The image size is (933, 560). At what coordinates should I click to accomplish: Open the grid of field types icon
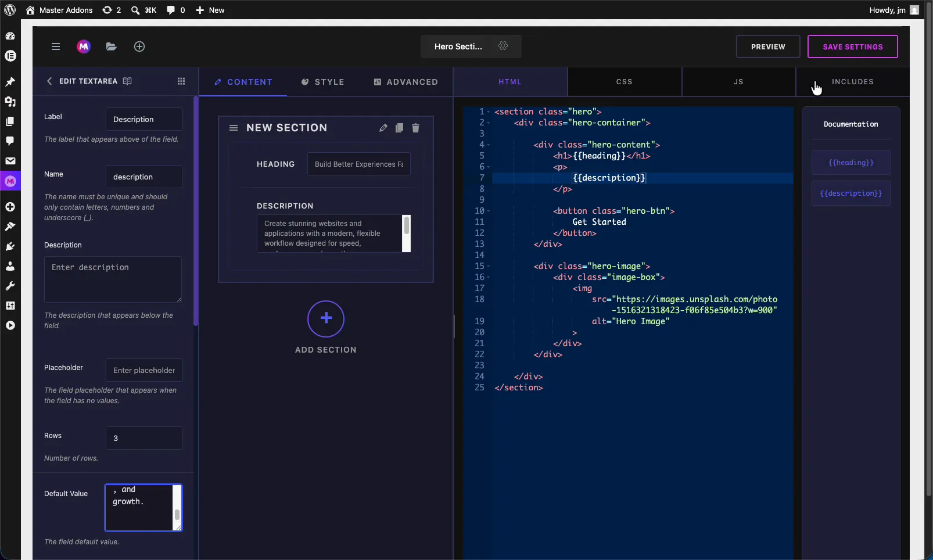181,81
